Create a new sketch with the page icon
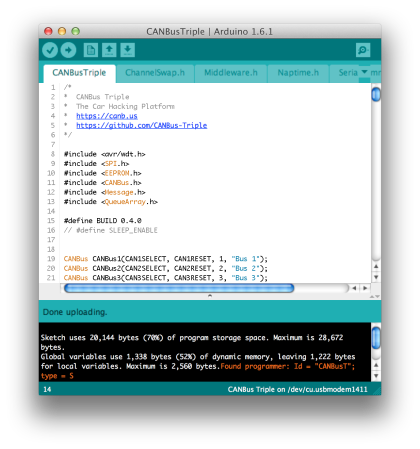Image resolution: width=420 pixels, height=449 pixels. (91, 50)
